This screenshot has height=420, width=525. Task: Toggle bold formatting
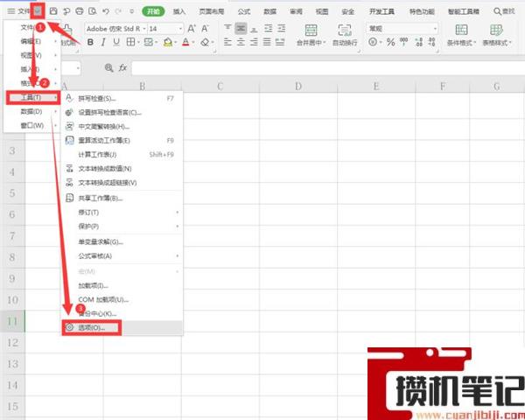point(90,42)
